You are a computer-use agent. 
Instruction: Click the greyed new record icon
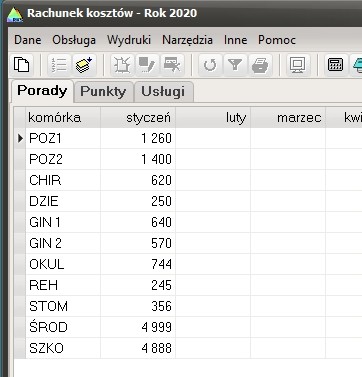122,65
